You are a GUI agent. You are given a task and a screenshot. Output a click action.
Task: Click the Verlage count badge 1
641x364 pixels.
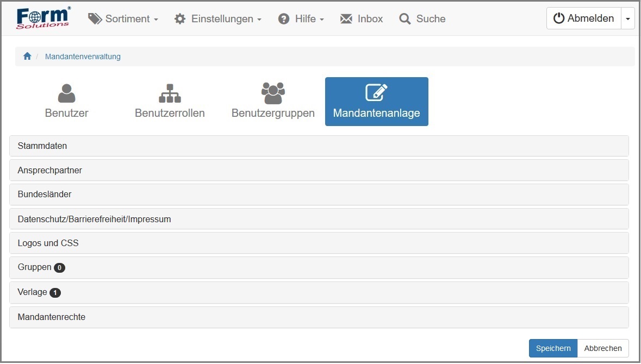tap(55, 292)
